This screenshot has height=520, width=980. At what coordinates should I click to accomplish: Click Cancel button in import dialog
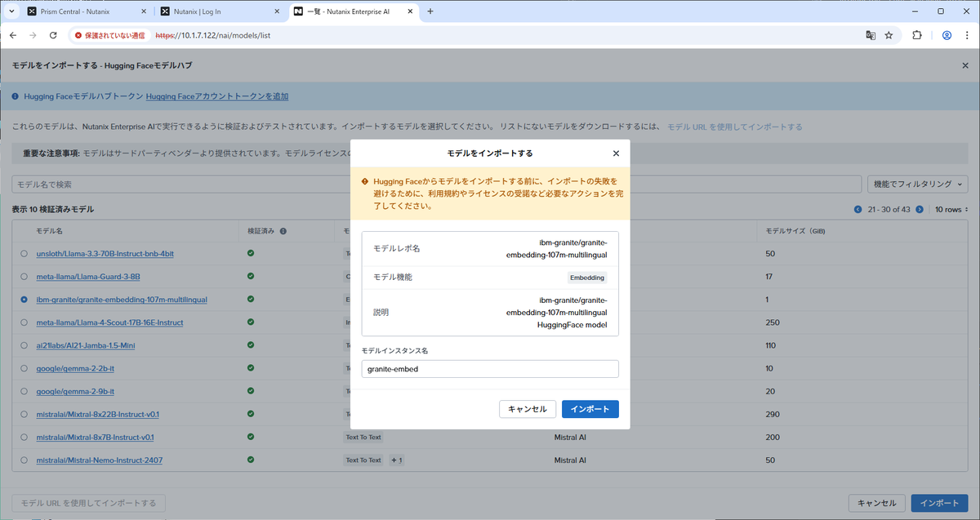tap(528, 409)
